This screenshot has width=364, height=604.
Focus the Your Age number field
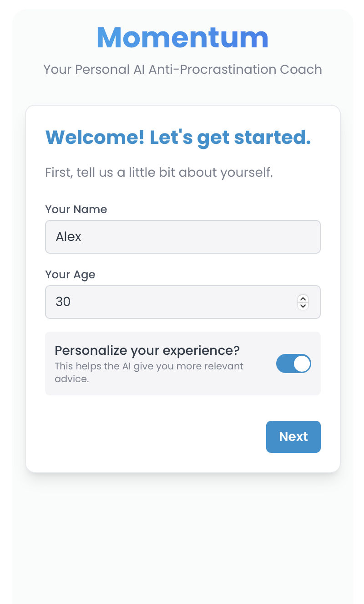point(173,302)
